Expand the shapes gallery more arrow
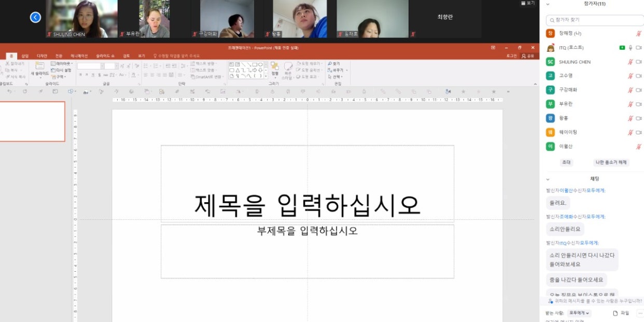 (x=266, y=77)
